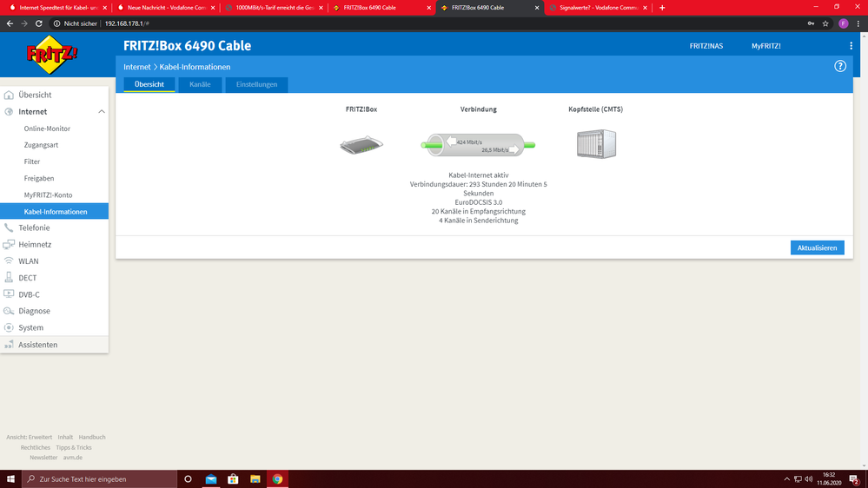Open the Chrome profile avatar

[843, 23]
